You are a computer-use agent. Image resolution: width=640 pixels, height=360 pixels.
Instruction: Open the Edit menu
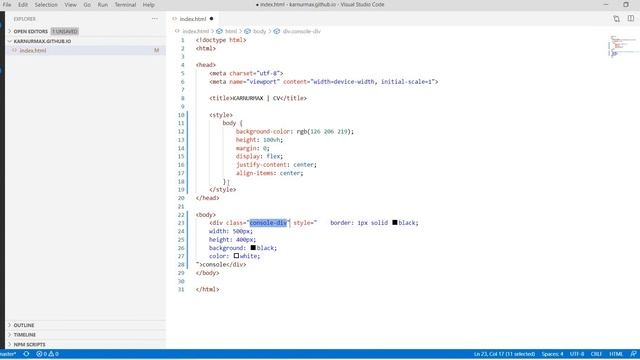(23, 5)
